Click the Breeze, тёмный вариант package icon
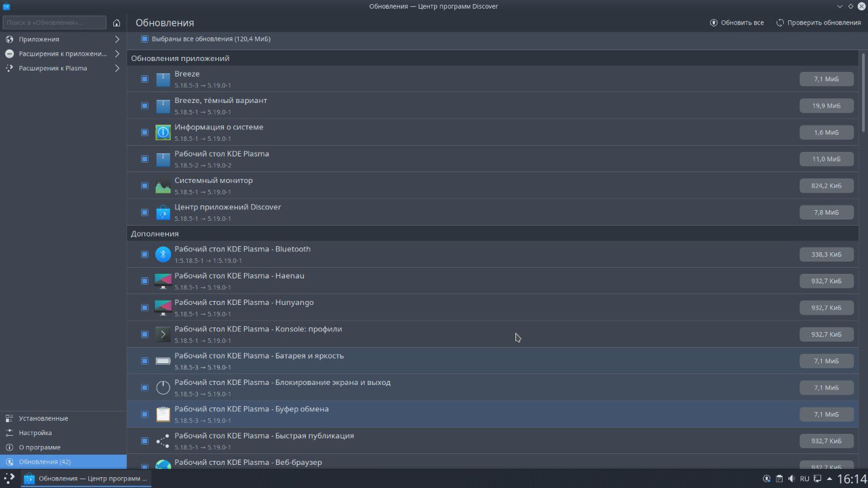Image resolution: width=868 pixels, height=488 pixels. 163,106
